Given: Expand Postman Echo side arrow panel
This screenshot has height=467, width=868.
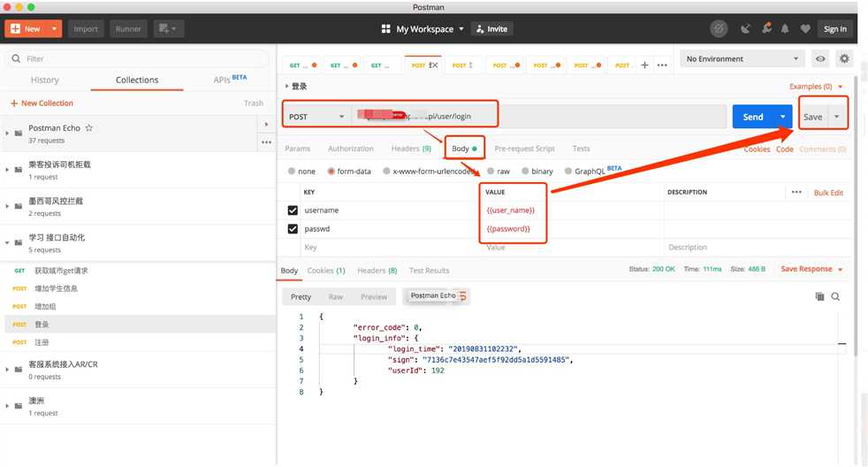Looking at the screenshot, I should (x=266, y=124).
